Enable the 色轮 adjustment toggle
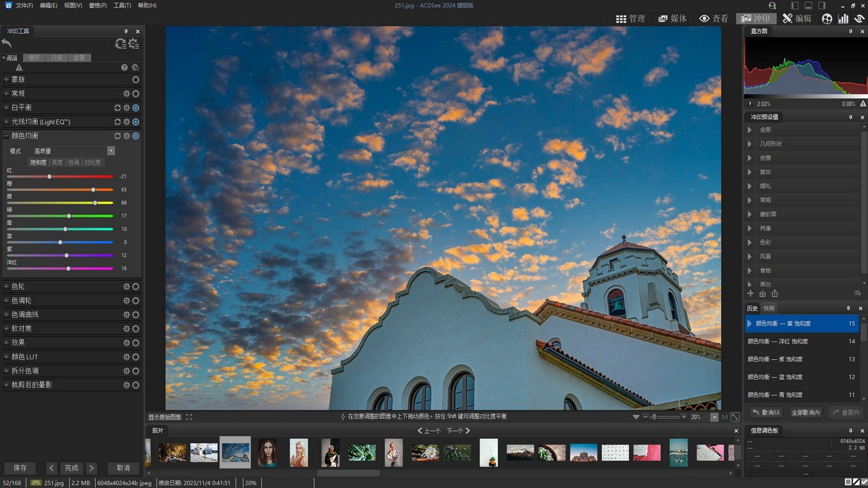The width and height of the screenshot is (868, 488). pyautogui.click(x=136, y=287)
